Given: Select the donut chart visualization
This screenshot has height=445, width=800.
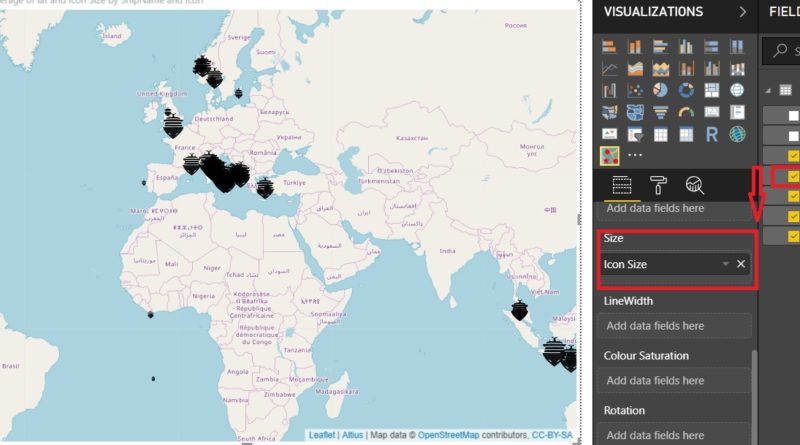Looking at the screenshot, I should [x=686, y=91].
